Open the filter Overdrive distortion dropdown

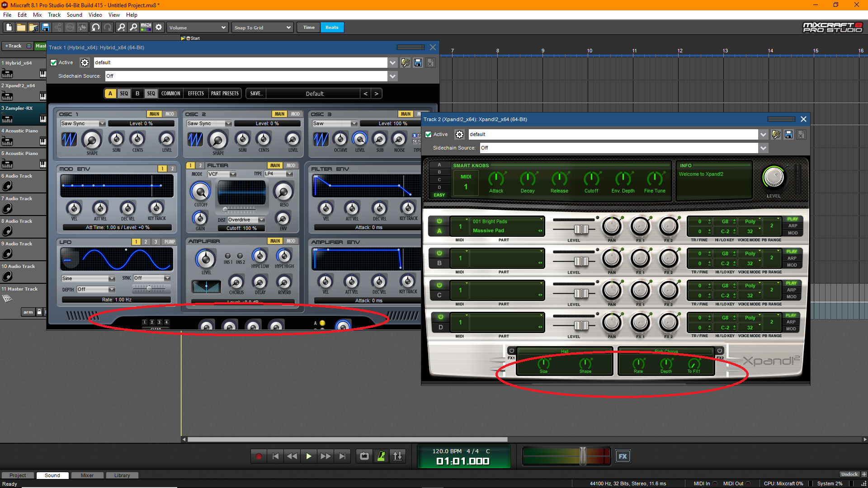(246, 220)
